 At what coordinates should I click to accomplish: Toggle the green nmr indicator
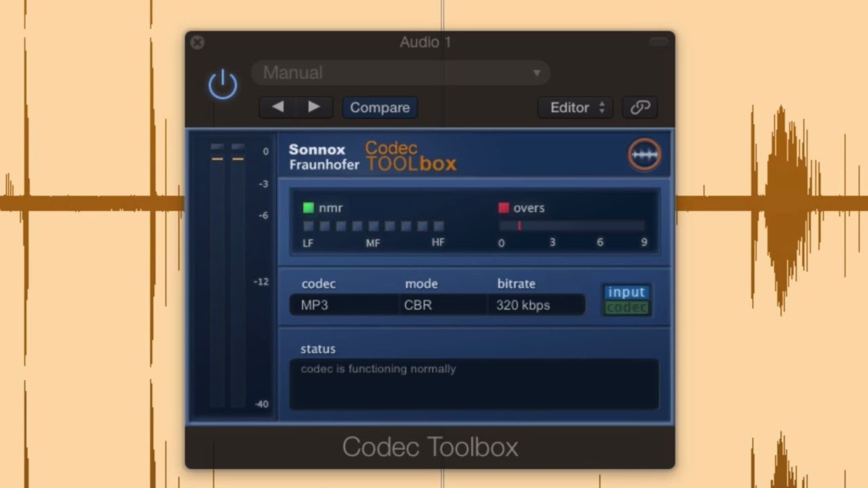[x=309, y=208]
